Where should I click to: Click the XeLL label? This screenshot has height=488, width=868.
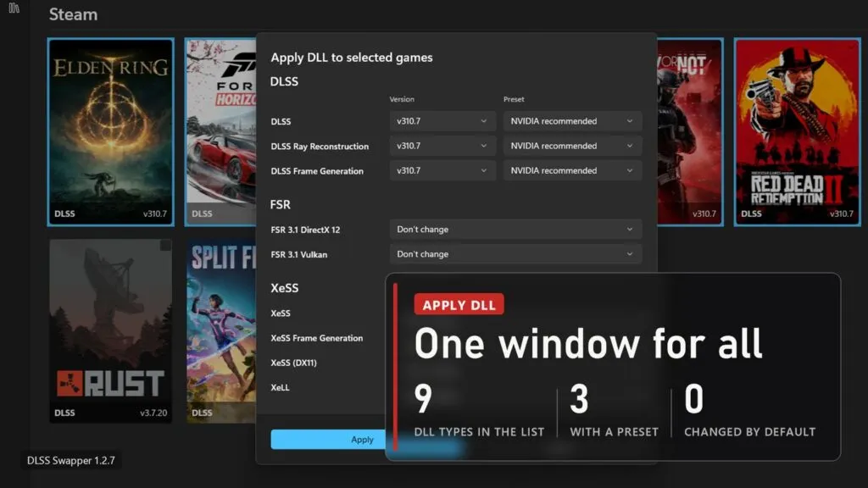(x=280, y=387)
